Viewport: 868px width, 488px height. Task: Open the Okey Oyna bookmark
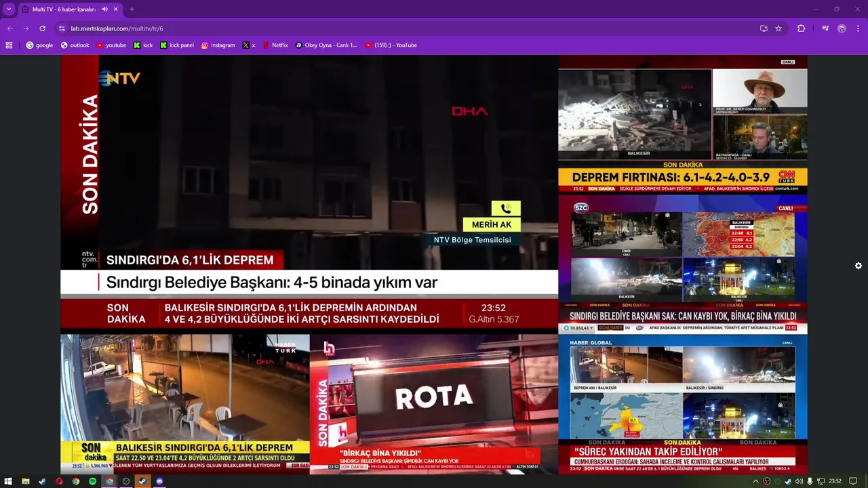coord(325,45)
